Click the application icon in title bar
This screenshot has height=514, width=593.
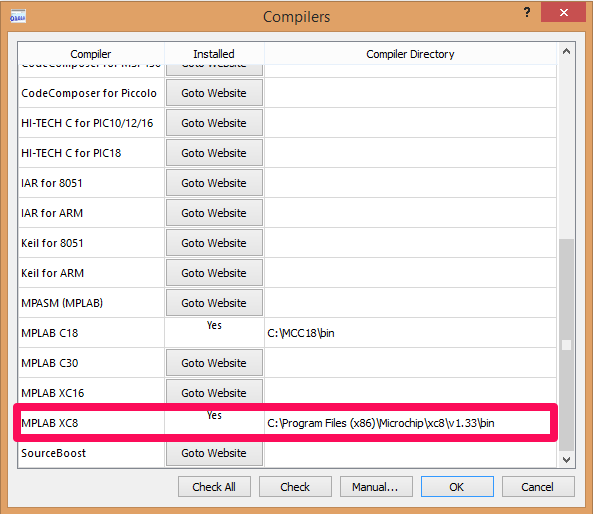(18, 16)
